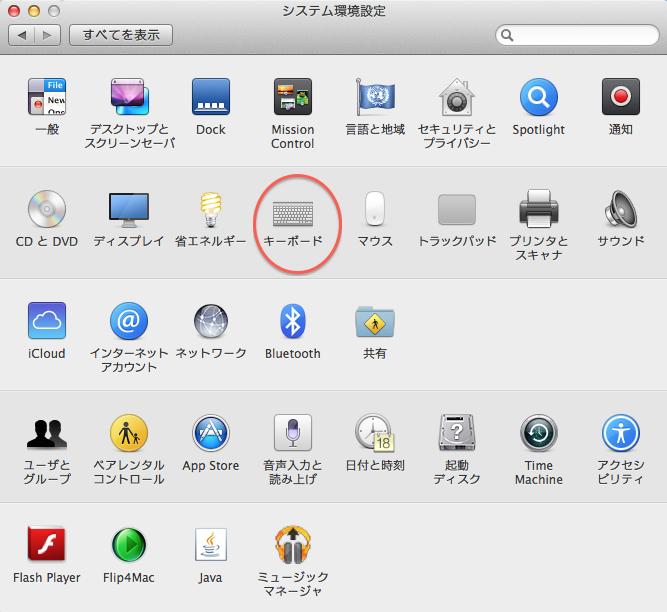
Task: Open 共有 (Sharing) folder icon
Action: (x=375, y=322)
